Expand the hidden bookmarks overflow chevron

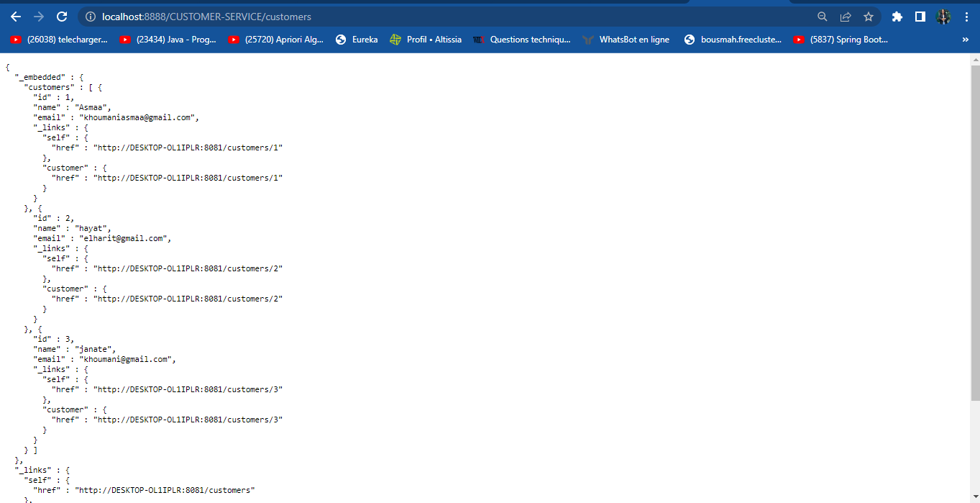966,40
